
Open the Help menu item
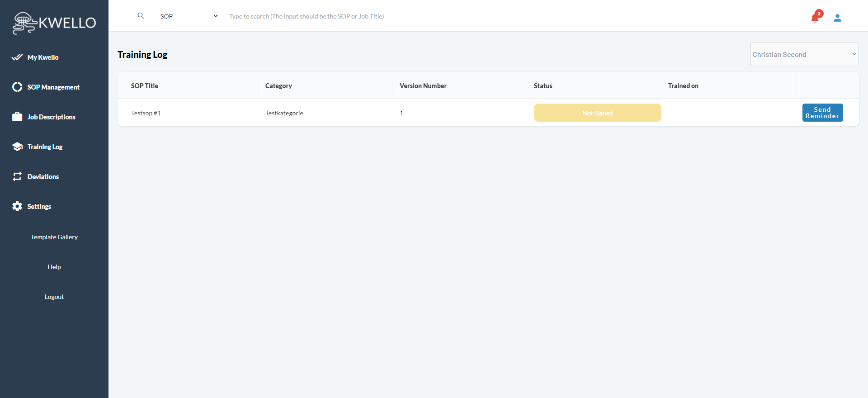[54, 267]
